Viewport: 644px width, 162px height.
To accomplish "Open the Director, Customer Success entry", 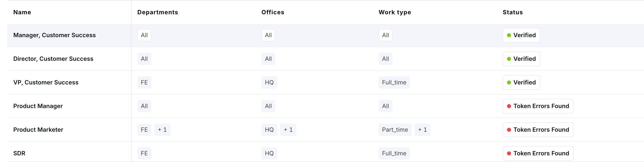I will [x=53, y=59].
